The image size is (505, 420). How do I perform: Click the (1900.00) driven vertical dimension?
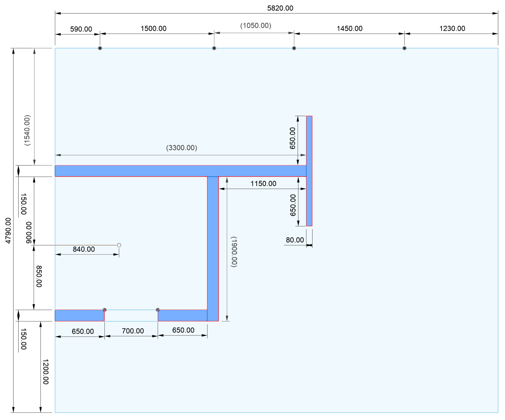click(234, 251)
